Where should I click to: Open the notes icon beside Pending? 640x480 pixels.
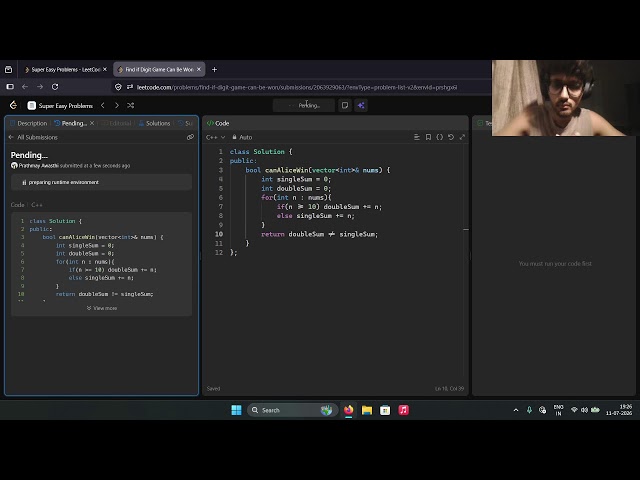[345, 105]
